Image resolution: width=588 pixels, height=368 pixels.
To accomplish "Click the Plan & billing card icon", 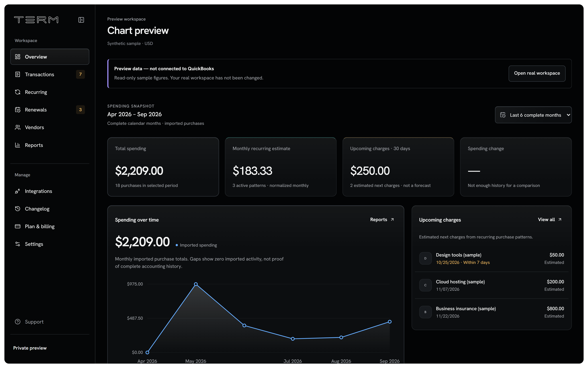I will pos(17,226).
